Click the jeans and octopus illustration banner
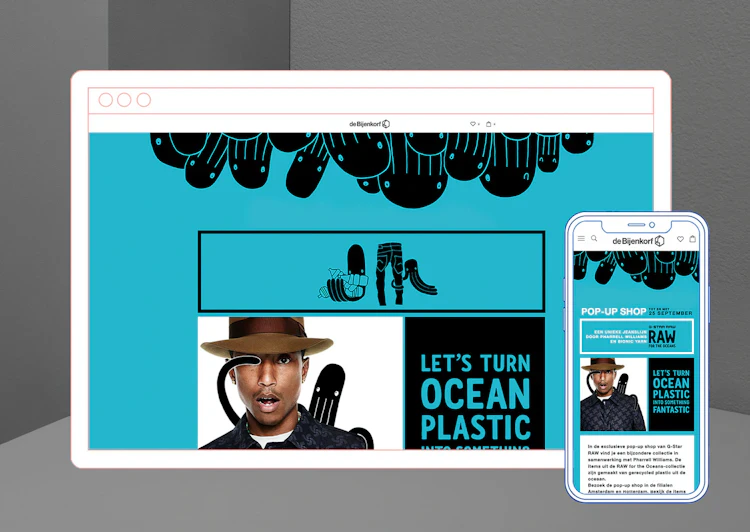 [371, 272]
